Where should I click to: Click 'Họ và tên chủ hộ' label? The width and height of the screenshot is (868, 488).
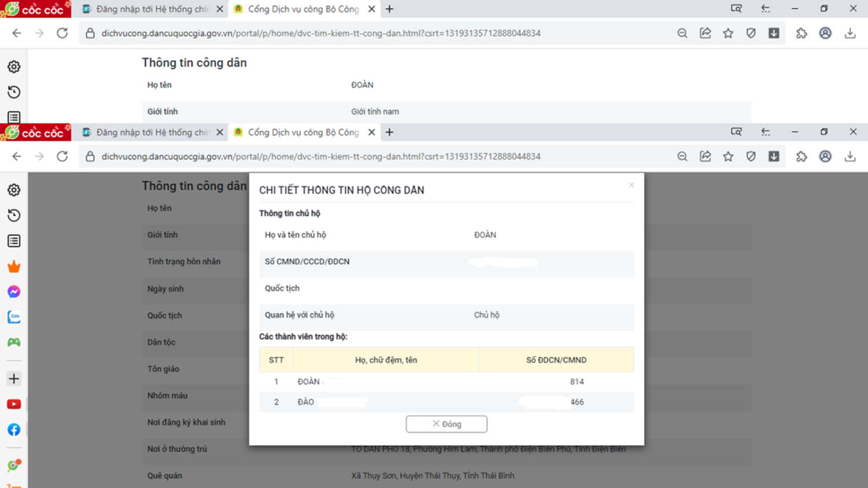[295, 235]
